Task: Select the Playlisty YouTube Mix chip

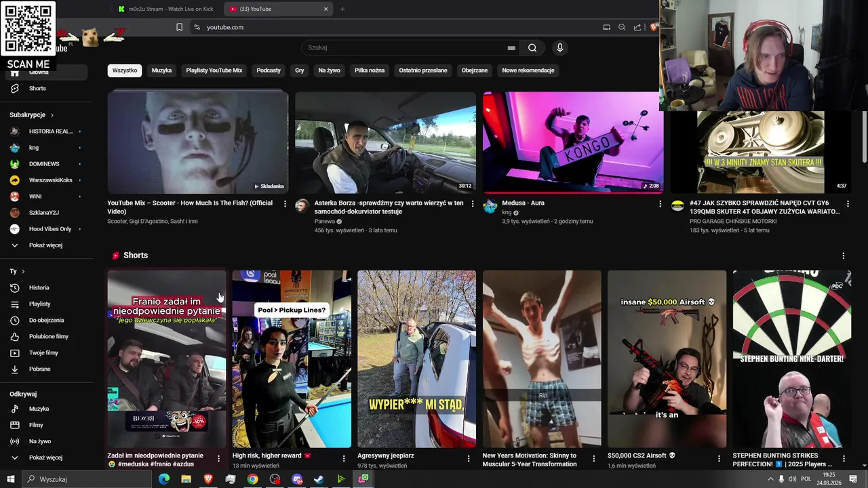Action: tap(214, 70)
